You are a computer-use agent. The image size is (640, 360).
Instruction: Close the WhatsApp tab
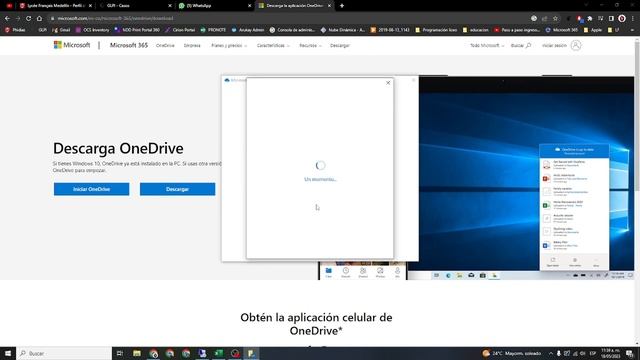(249, 6)
